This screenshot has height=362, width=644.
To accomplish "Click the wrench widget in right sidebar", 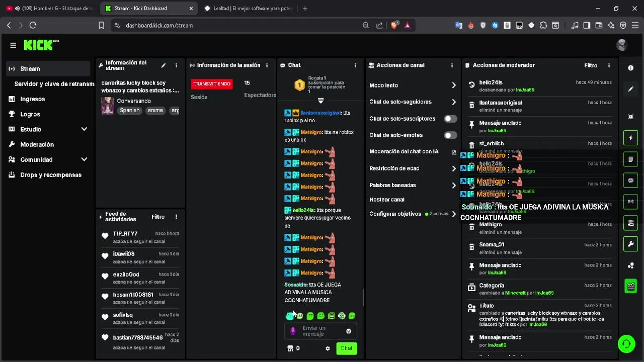I will [630, 244].
